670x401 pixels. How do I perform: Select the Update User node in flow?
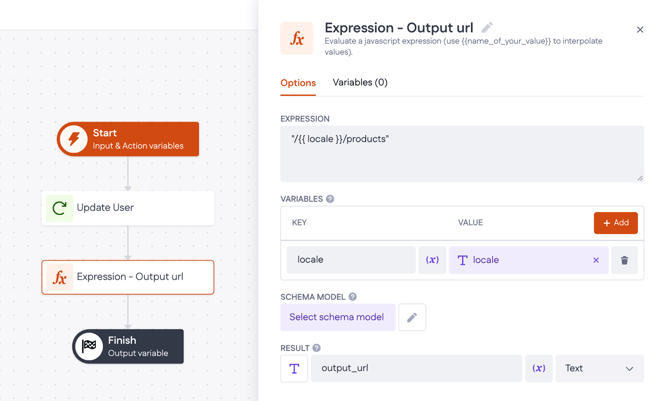point(128,208)
